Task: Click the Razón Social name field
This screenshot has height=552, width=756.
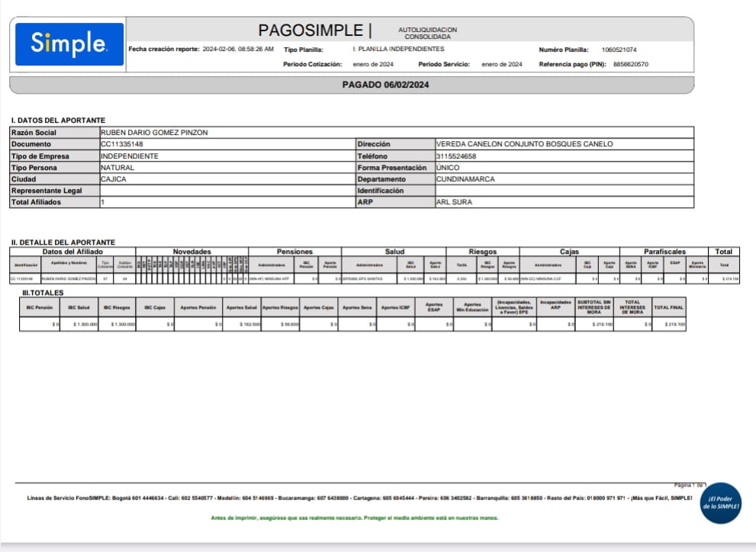Action: 154,133
